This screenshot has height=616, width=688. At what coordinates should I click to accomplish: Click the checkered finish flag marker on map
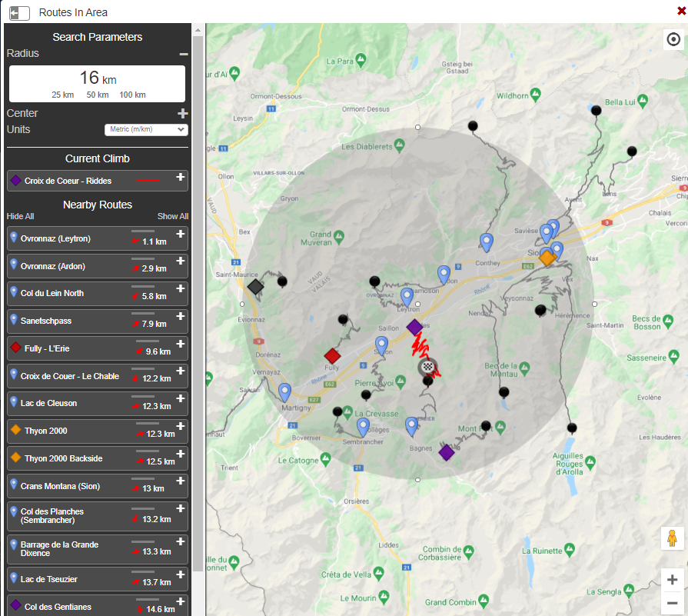pos(428,367)
